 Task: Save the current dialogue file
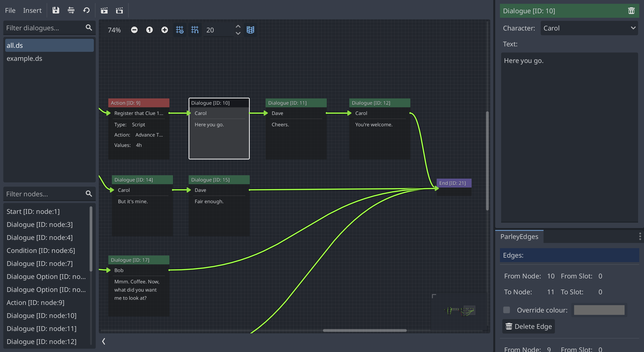pos(56,10)
